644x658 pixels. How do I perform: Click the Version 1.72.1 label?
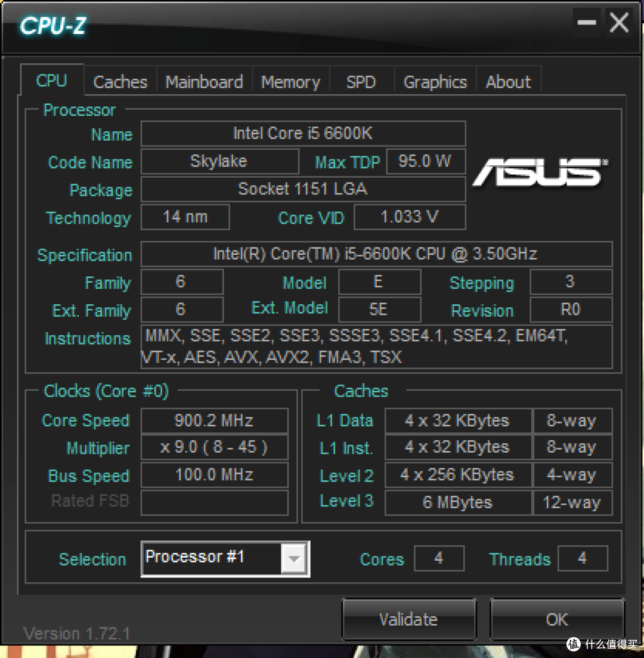pos(77,634)
